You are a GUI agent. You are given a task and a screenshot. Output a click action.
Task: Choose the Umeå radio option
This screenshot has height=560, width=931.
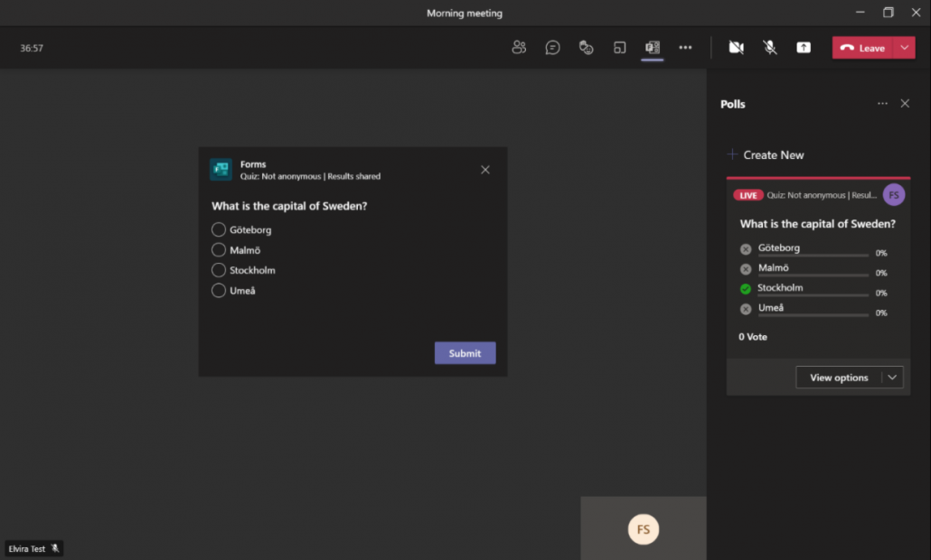[219, 291]
